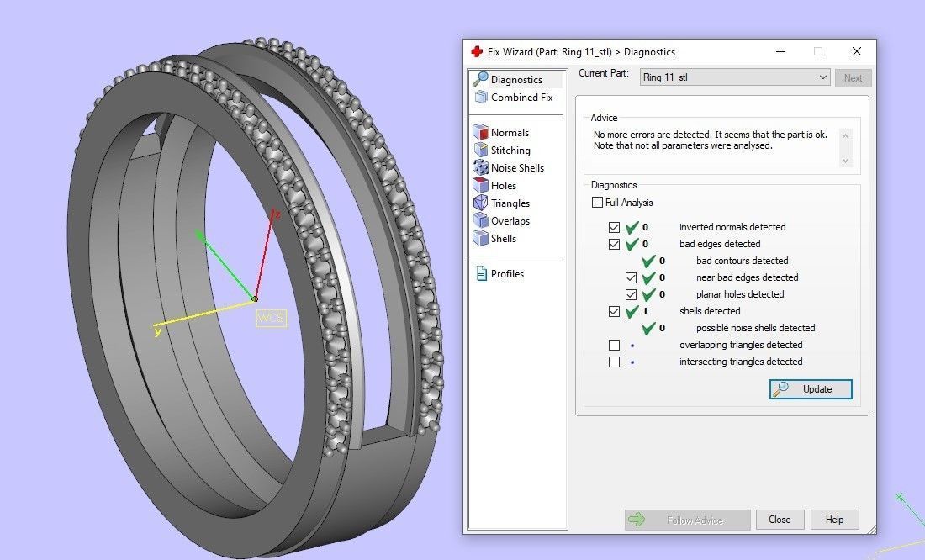Click the Holes icon

pos(481,185)
